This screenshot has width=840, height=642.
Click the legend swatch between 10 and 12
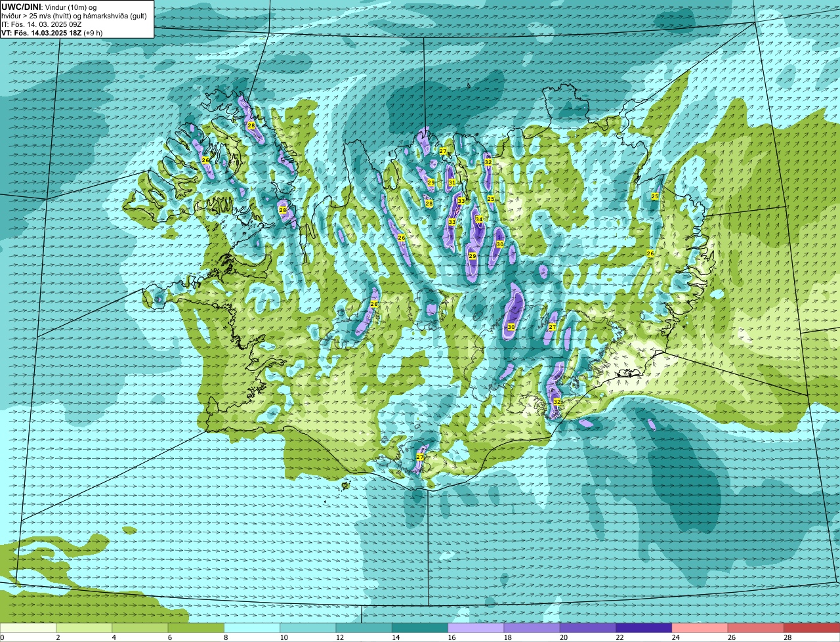click(308, 628)
